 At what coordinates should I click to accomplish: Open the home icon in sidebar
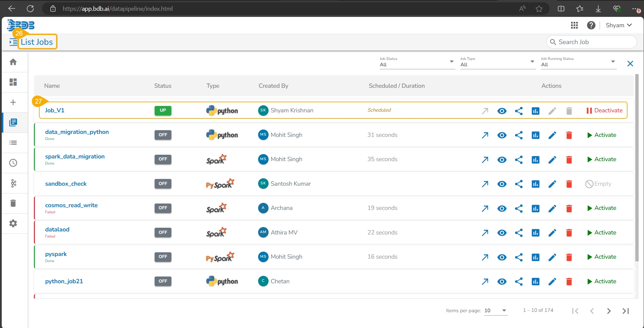click(x=13, y=62)
